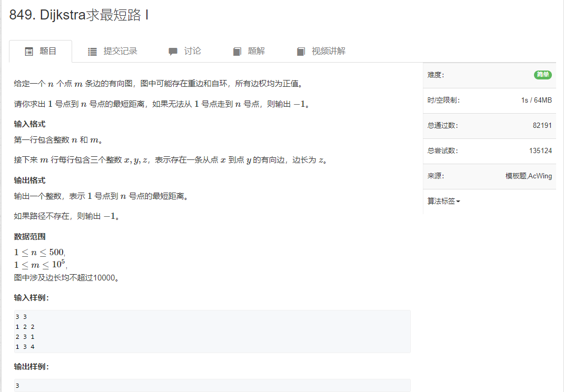
Task: Expand the 算法标签 dropdown
Action: (x=441, y=201)
